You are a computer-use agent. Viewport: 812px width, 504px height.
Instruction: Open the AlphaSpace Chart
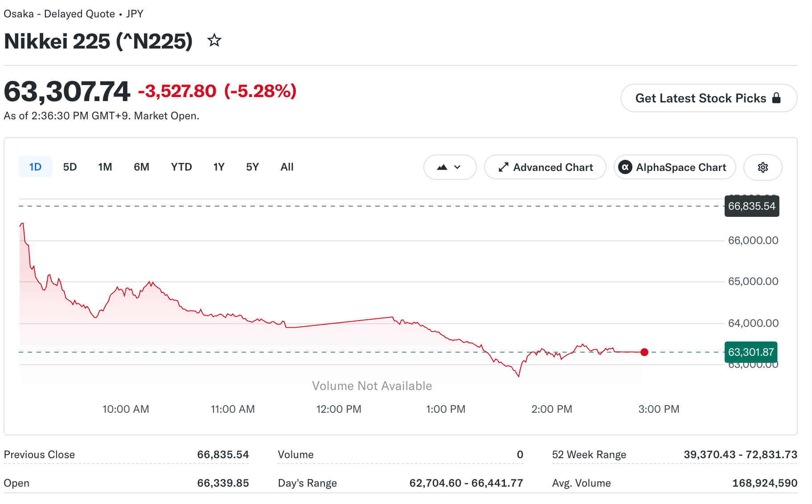675,167
